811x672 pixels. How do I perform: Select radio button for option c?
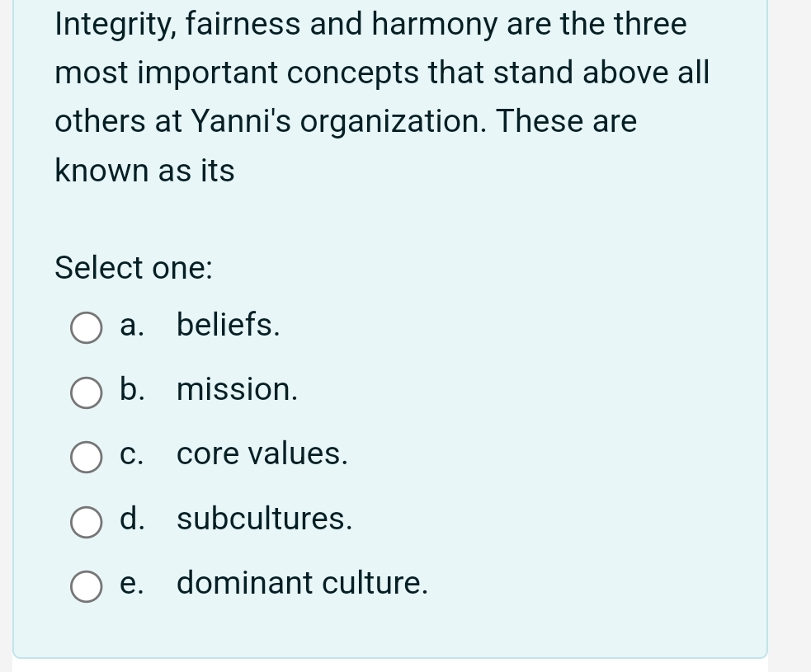tap(86, 457)
